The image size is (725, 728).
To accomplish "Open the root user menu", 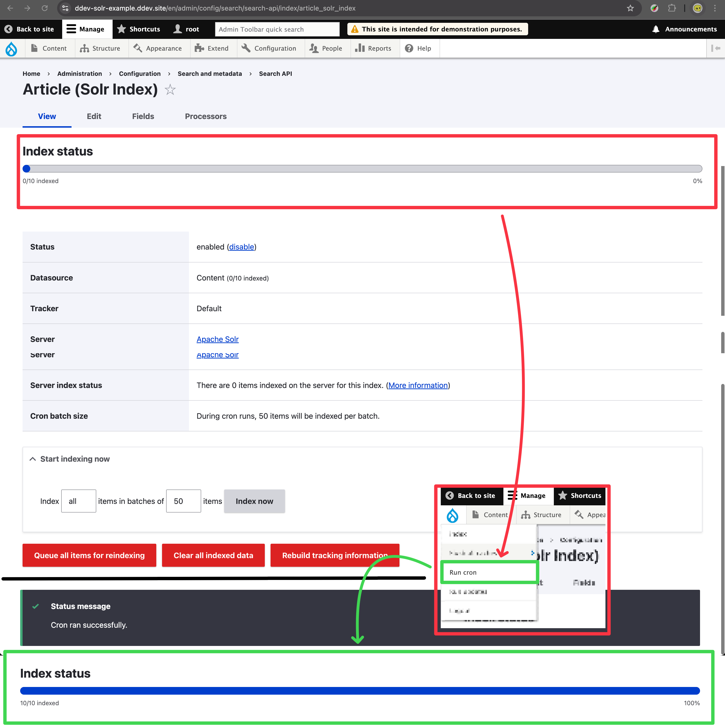I will 186,29.
